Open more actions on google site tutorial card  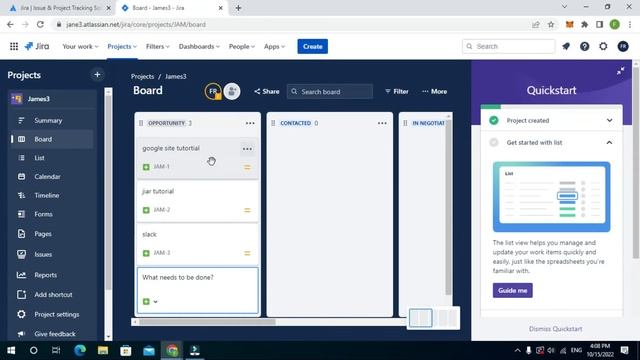pos(247,149)
